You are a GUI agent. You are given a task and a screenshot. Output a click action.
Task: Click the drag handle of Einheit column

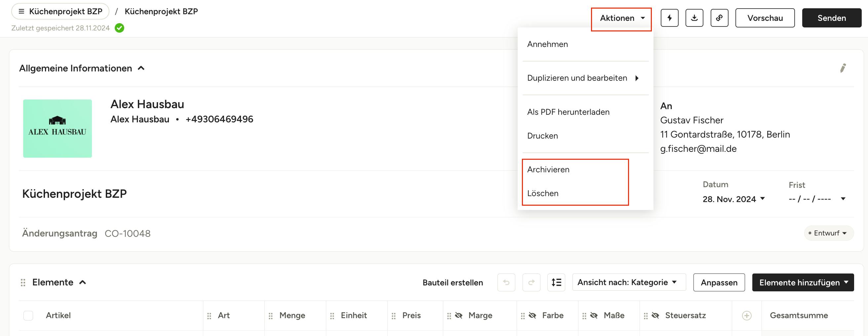click(x=332, y=316)
